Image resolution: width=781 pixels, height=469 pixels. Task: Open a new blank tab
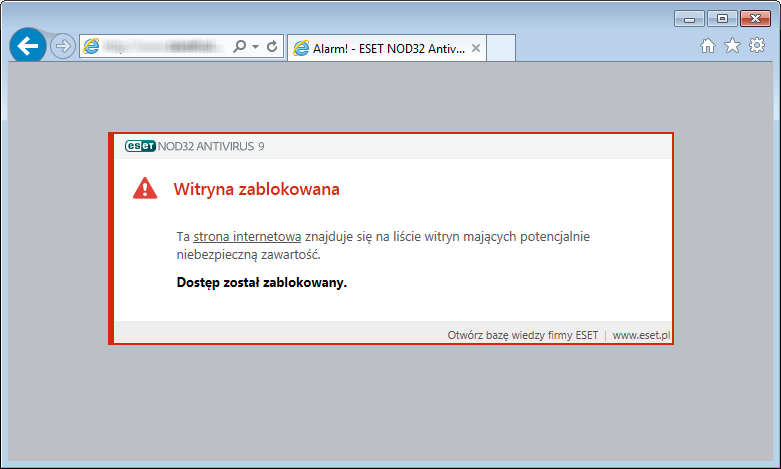tap(501, 48)
